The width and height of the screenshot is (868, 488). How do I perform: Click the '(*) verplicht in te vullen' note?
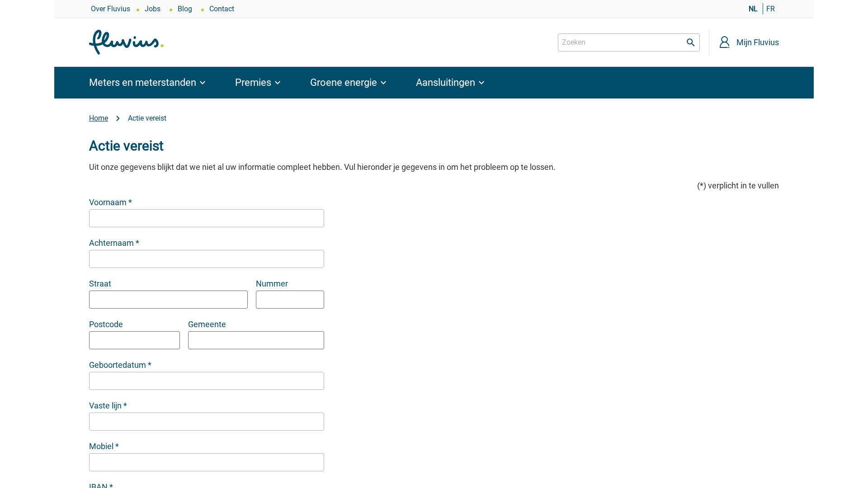tap(738, 186)
